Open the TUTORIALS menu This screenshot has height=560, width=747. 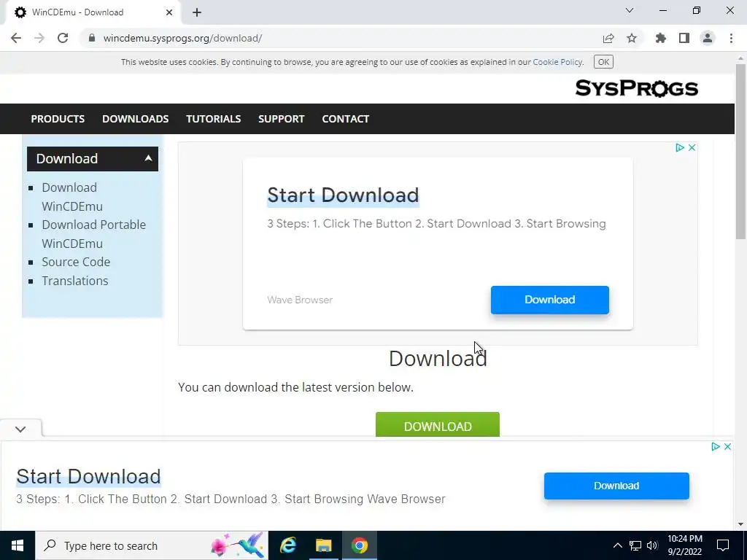214,119
